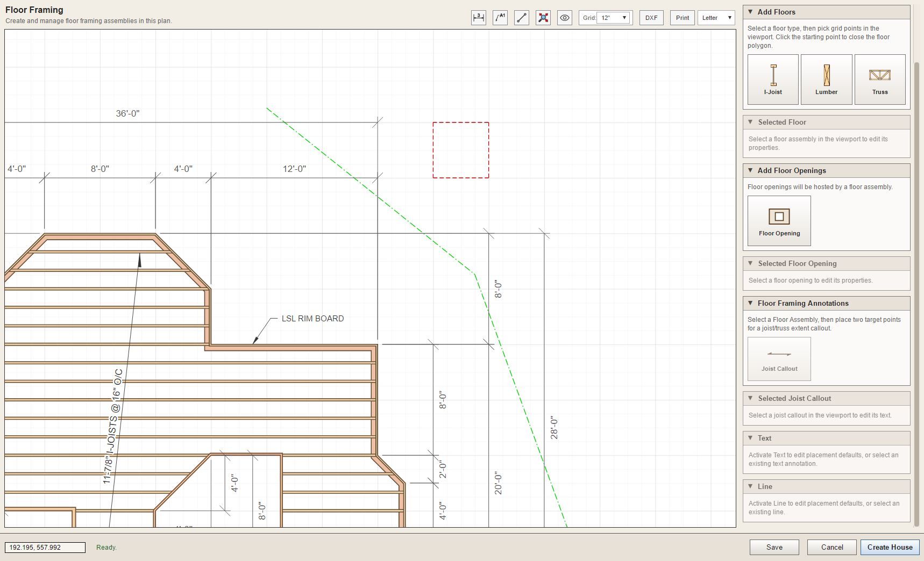Click the Floor Framing title

tap(34, 10)
